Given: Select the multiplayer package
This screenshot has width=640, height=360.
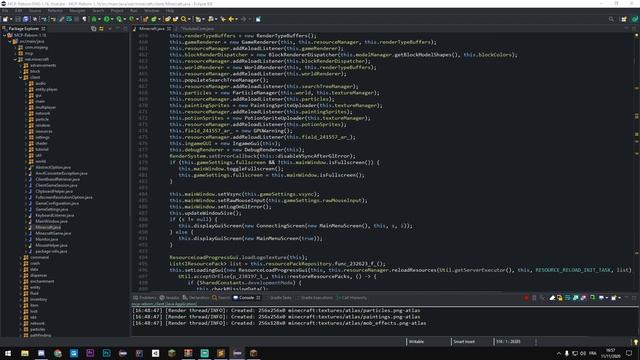Looking at the screenshot, I should tap(45, 107).
